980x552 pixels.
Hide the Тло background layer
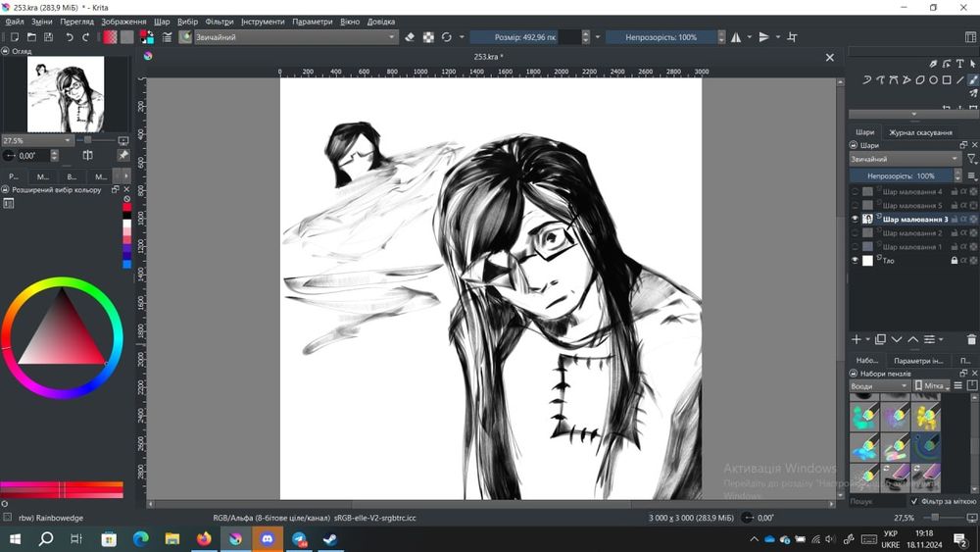coord(855,260)
